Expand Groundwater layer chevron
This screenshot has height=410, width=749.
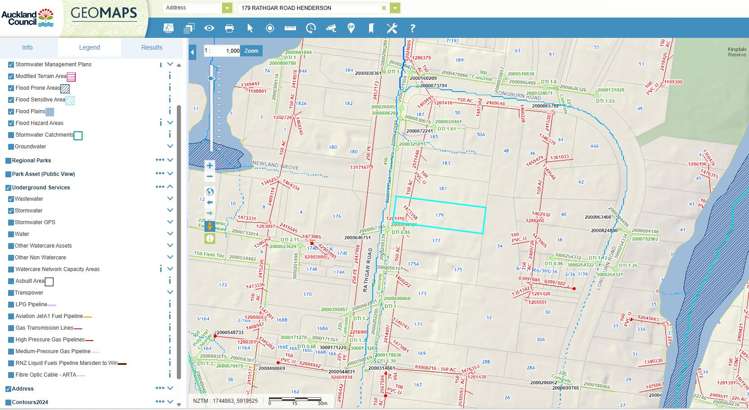(x=170, y=146)
